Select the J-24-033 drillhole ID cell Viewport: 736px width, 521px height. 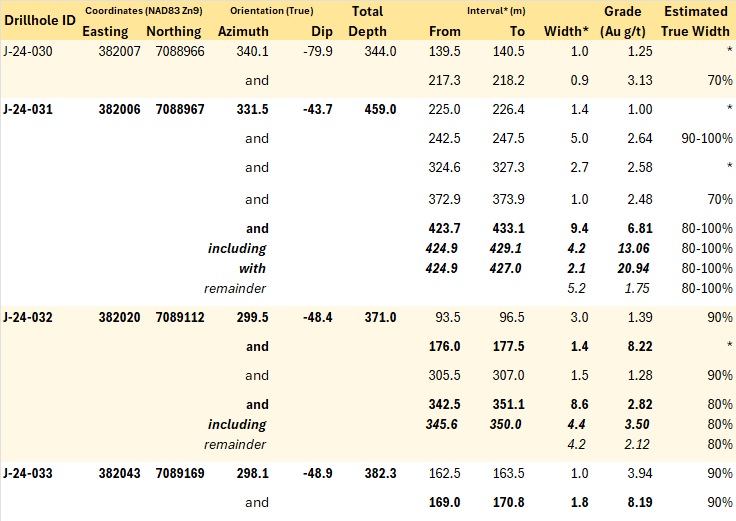pos(28,473)
